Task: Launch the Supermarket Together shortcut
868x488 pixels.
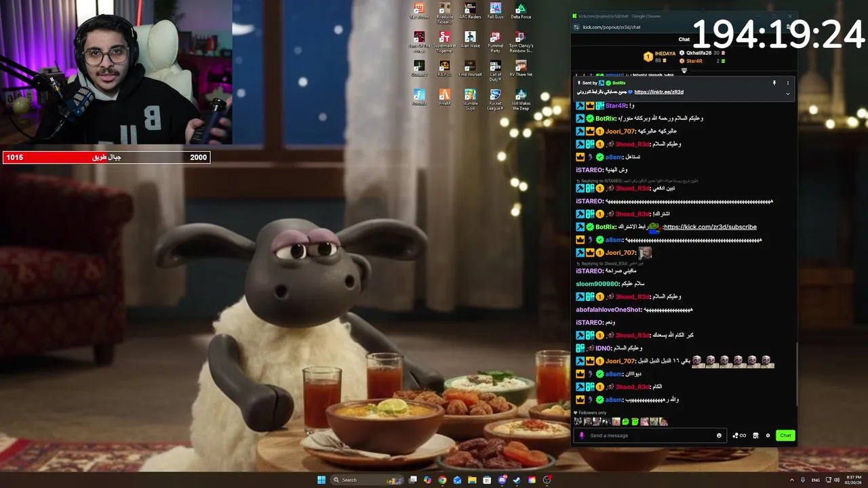Action: pos(445,41)
